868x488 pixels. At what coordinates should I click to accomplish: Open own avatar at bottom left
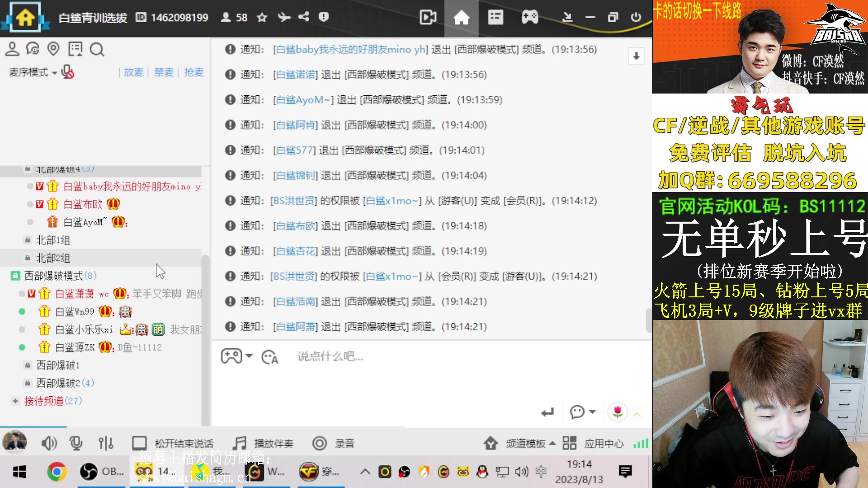tap(14, 442)
